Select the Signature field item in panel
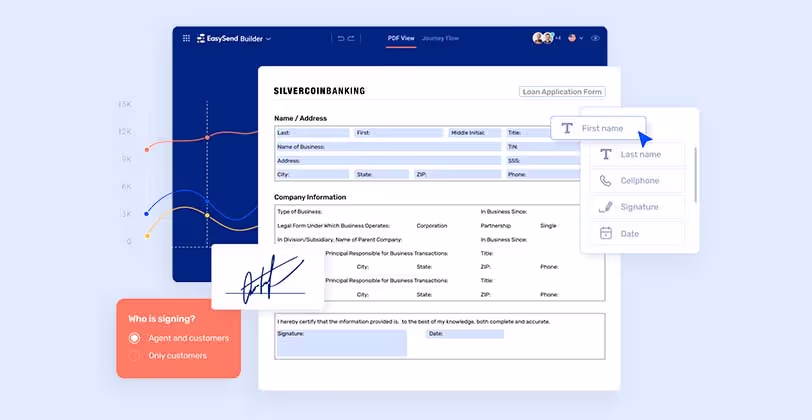This screenshot has height=420, width=812. [637, 207]
